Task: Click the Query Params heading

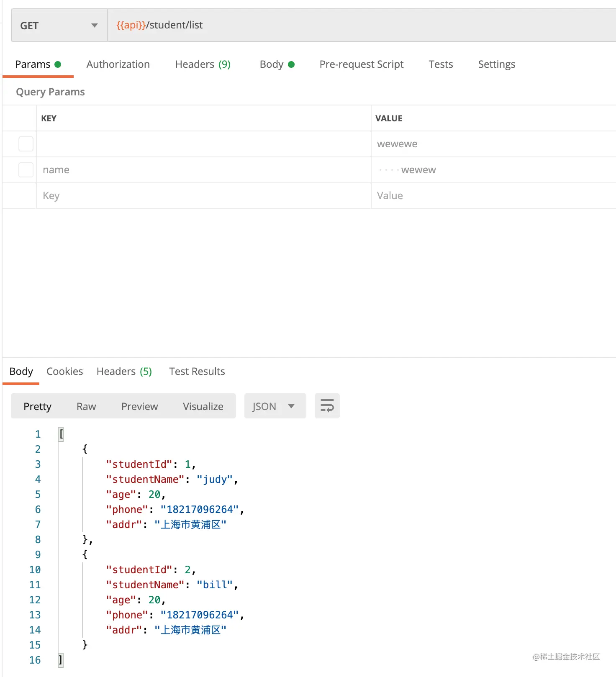Action: pos(50,92)
